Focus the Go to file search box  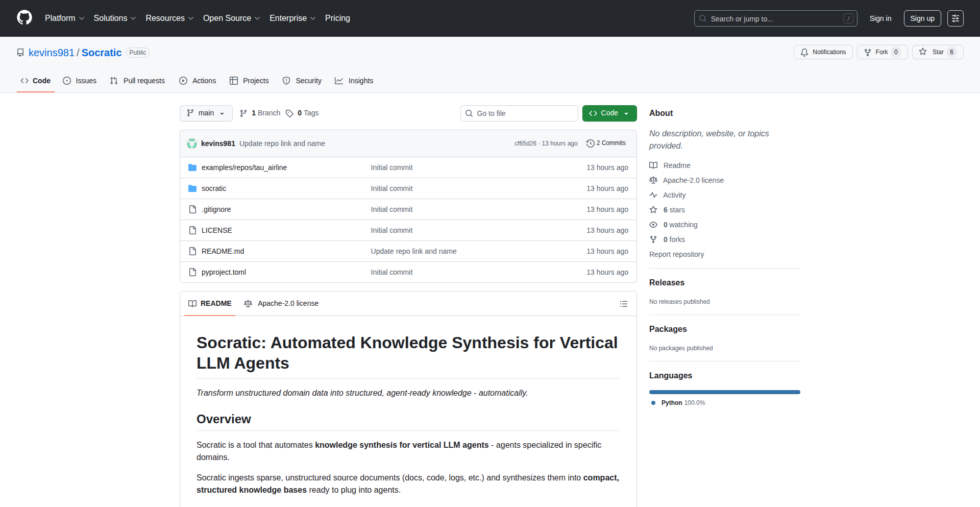(x=519, y=113)
